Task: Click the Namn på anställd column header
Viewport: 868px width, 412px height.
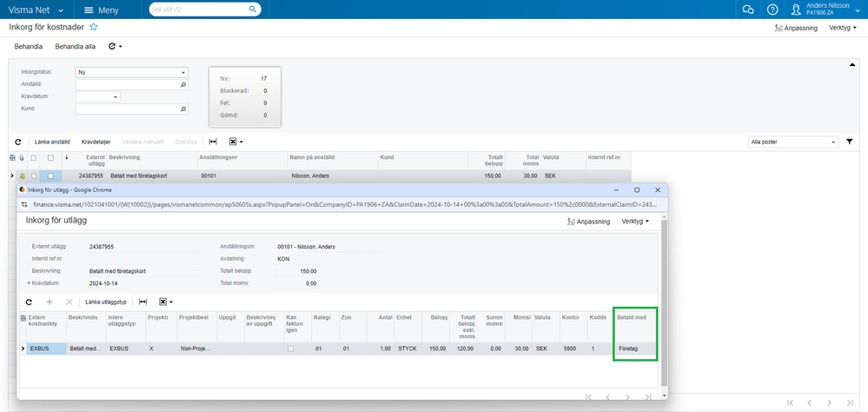Action: coord(313,158)
